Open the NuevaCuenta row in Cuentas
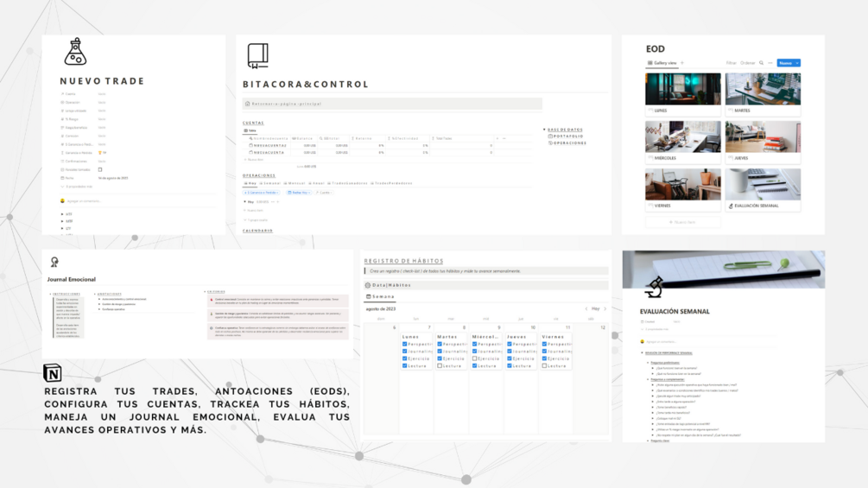 (269, 152)
